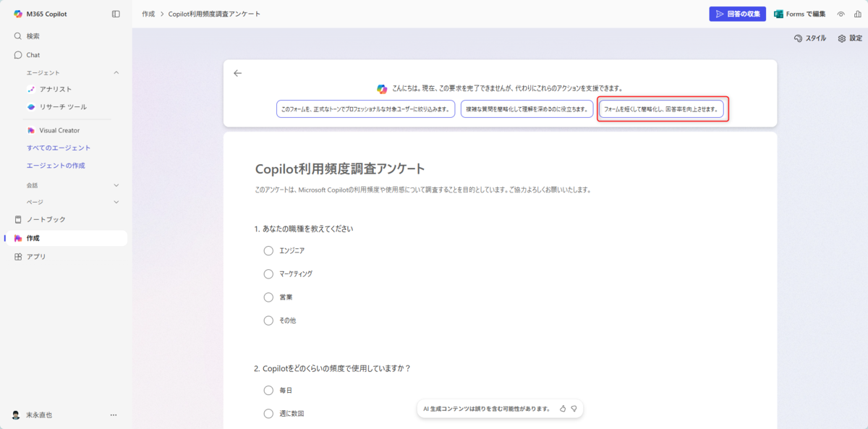Click question 2 about Copilot usage frequency
Screen dimensions: 868x429
(332, 368)
